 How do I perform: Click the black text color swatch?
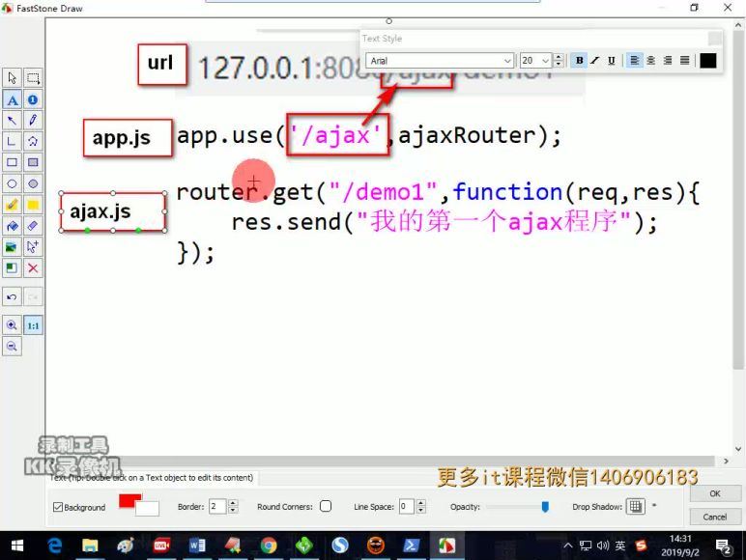(708, 61)
